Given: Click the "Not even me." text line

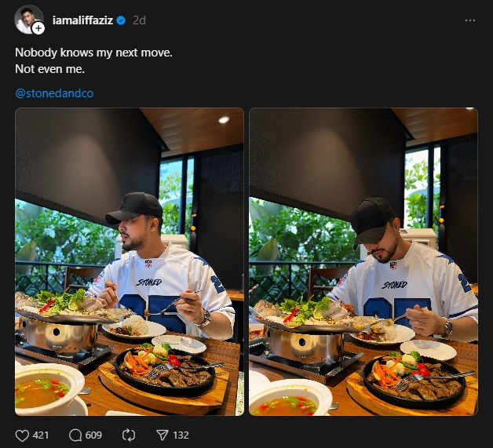Looking at the screenshot, I should click(x=49, y=69).
